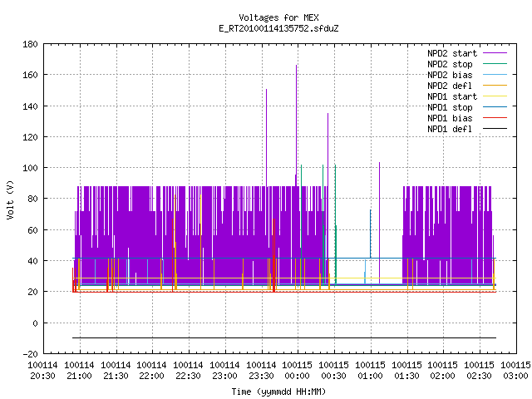Screen dimensions: 532x399
Task: Click the dark blue NPD1 stop legend line
Action: tap(495, 107)
